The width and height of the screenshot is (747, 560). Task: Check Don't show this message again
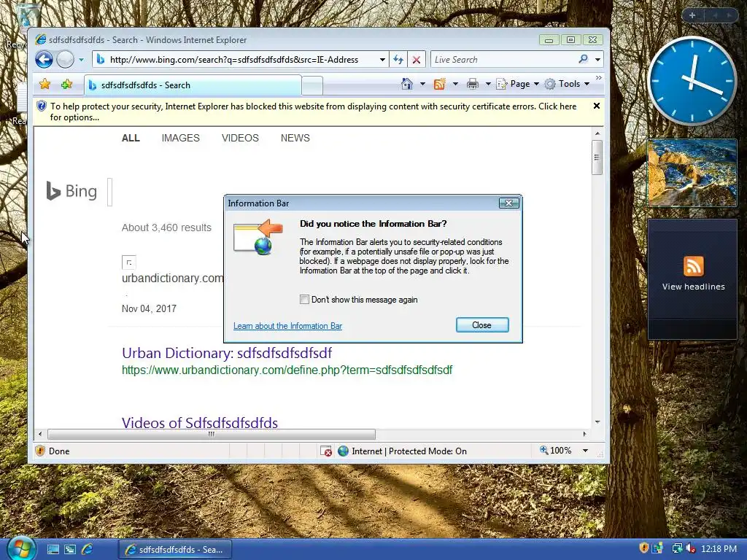click(304, 299)
